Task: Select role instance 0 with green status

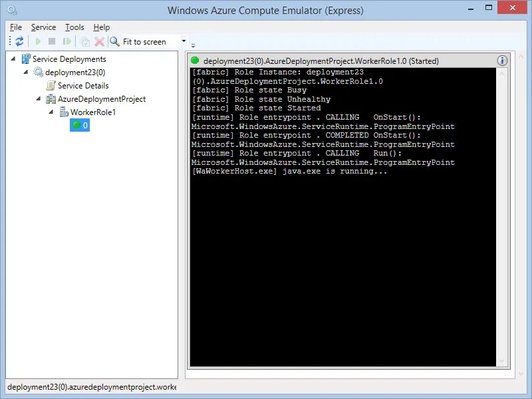Action: tap(80, 125)
